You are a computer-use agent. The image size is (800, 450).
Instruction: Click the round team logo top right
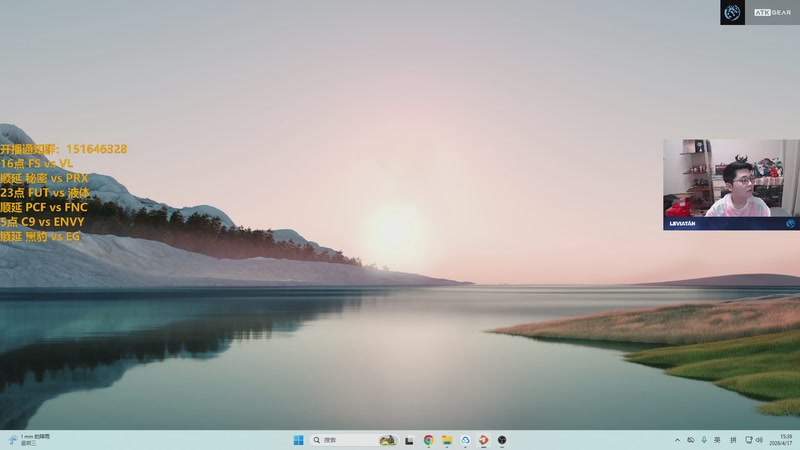[732, 12]
